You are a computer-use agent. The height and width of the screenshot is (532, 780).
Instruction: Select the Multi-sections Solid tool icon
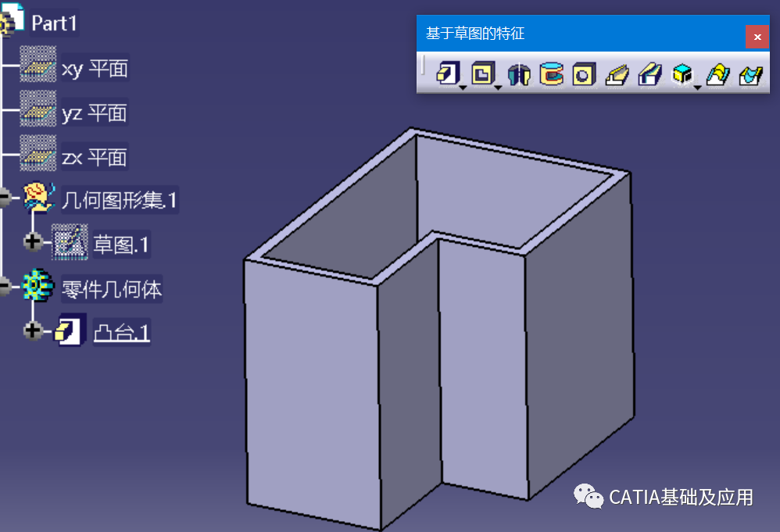coord(717,74)
